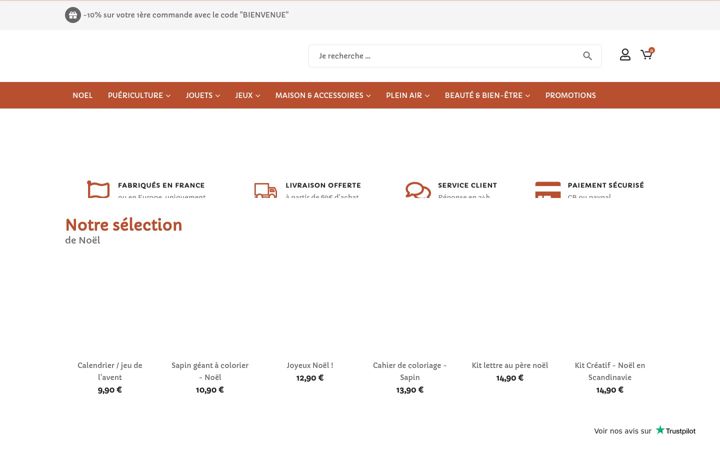Image resolution: width=720 pixels, height=450 pixels.
Task: Click the 'de Noël' subtitle text
Action: 83,240
